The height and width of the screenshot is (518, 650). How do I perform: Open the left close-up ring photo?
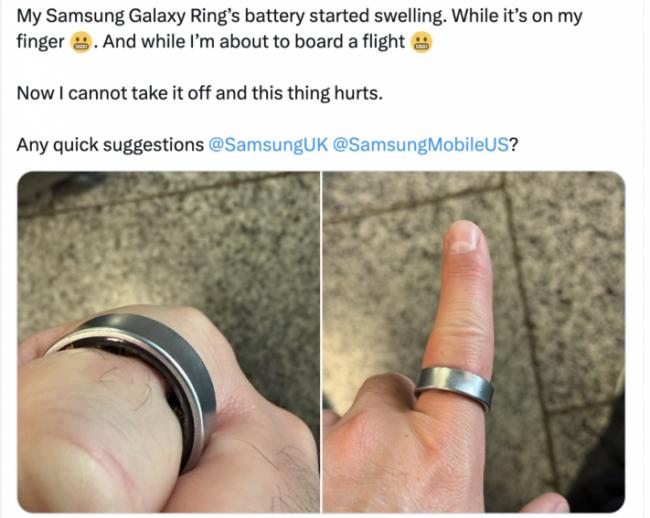click(168, 342)
